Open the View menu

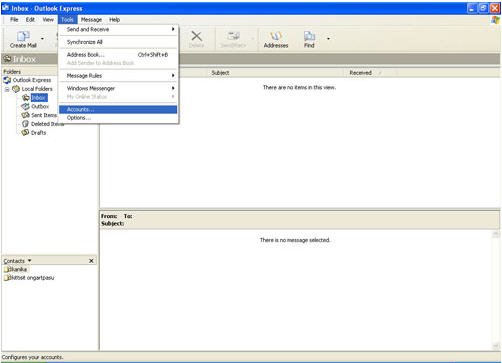click(x=48, y=20)
